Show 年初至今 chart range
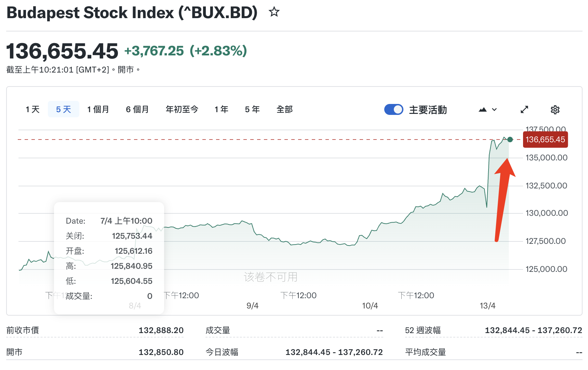588x370 pixels. point(182,109)
